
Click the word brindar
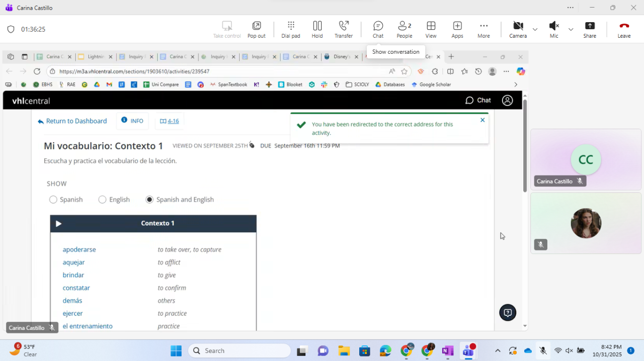click(x=73, y=275)
